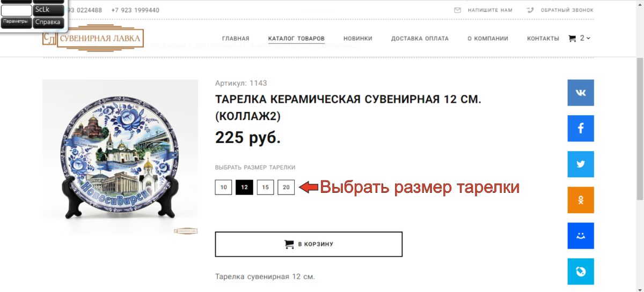Open the Каталог товаров menu

point(296,39)
